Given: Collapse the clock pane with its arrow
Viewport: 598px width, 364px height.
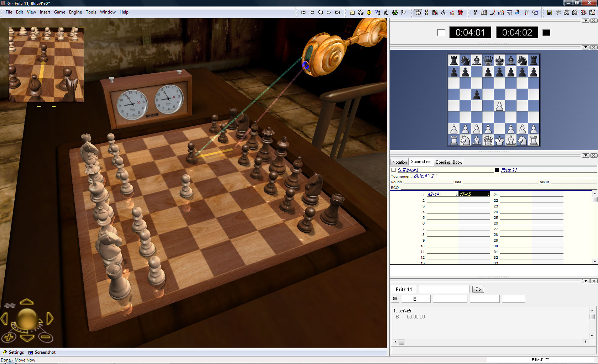Looking at the screenshot, I should click(x=586, y=21).
